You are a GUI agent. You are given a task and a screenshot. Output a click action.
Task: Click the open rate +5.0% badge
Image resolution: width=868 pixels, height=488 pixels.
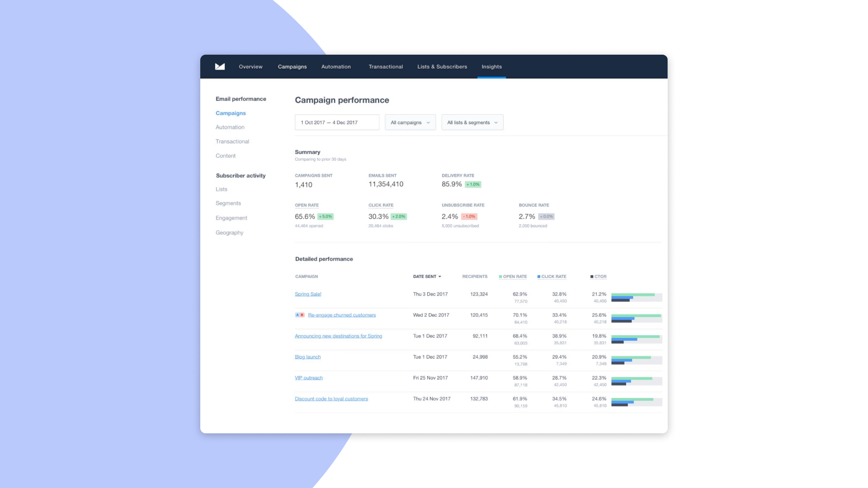[x=325, y=217]
